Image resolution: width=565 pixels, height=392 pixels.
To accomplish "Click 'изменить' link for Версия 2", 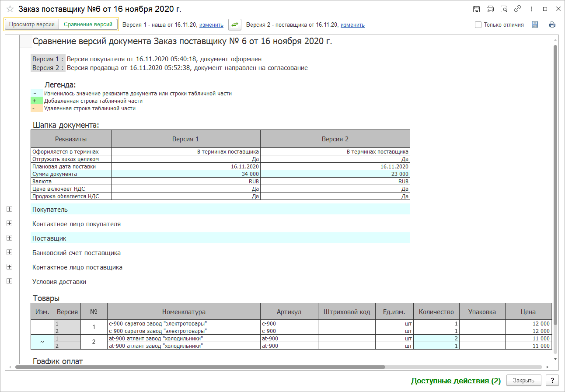I will tap(352, 25).
